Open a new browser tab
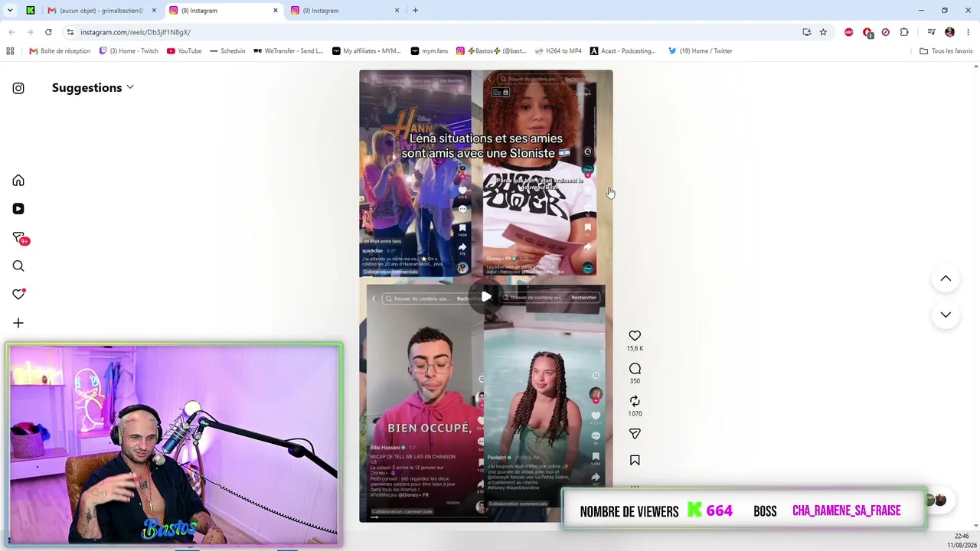Viewport: 980px width, 551px height. 415,11
